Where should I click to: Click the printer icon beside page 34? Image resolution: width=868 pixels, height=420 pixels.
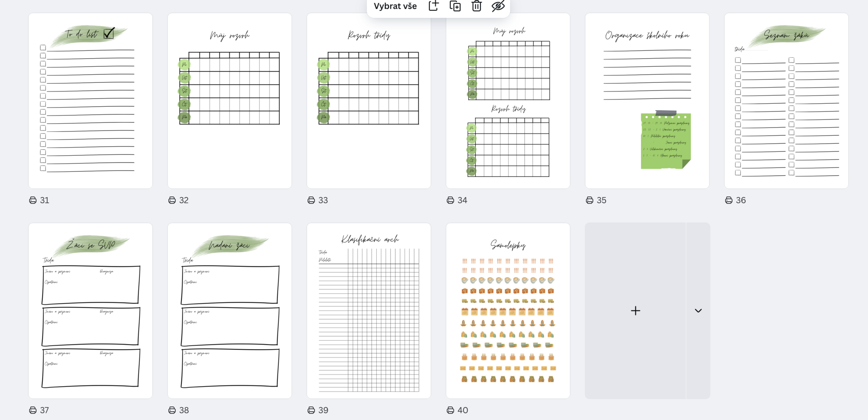pyautogui.click(x=450, y=200)
